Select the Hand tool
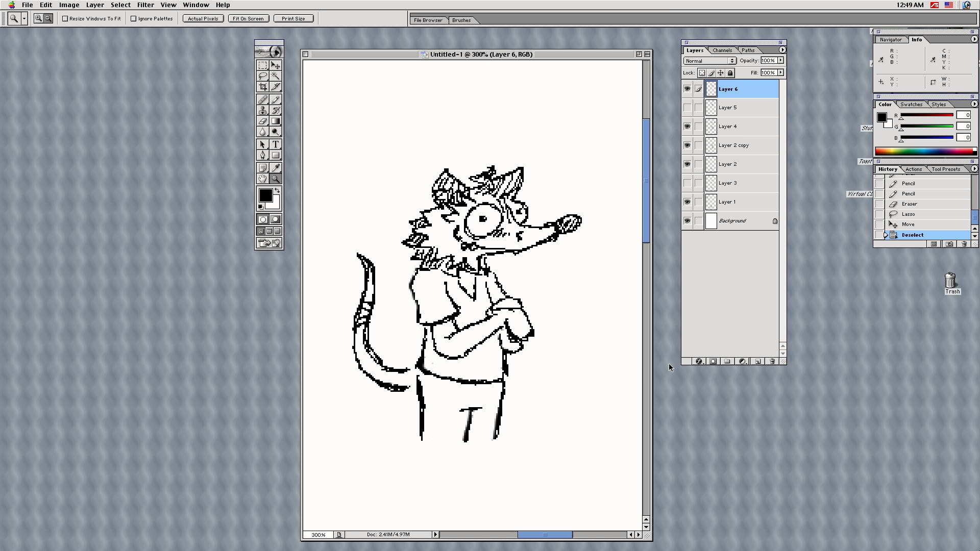Screen dimensions: 980x551 [262, 179]
